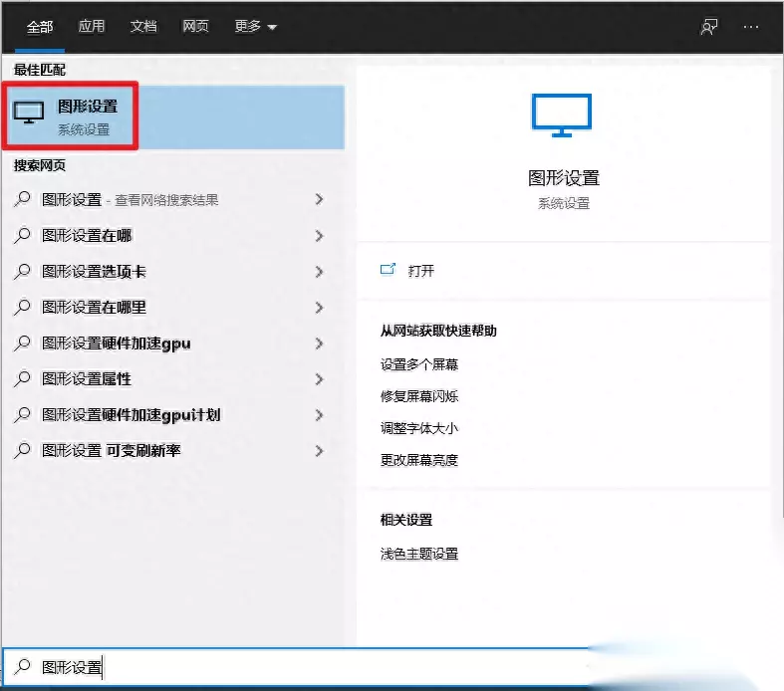Click the large blue monitor icon in preview
The image size is (784, 691).
tap(562, 115)
